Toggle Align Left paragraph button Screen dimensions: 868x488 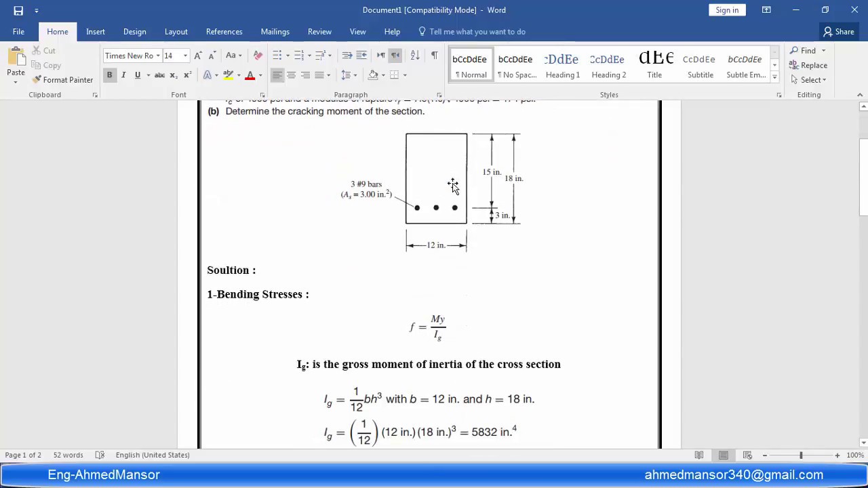(x=277, y=75)
